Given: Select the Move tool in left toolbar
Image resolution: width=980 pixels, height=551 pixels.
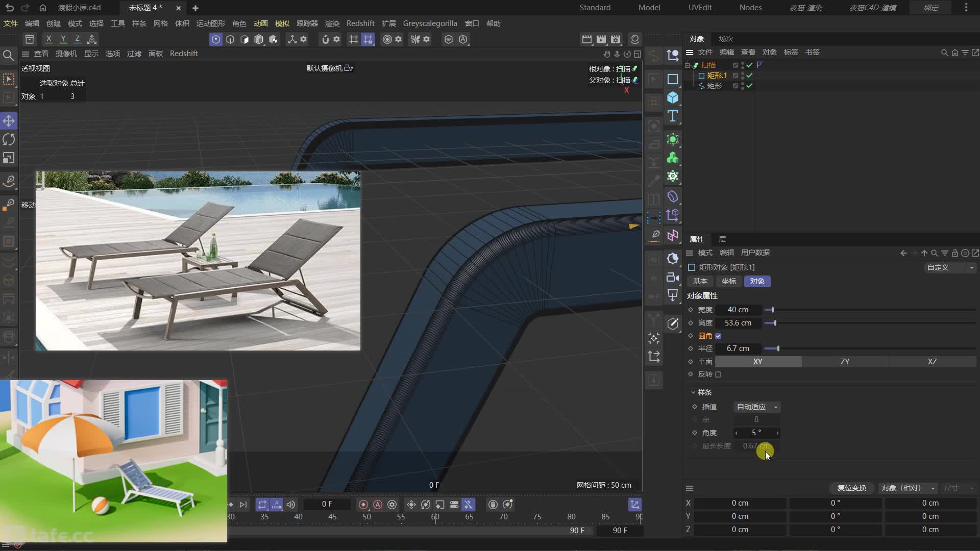Looking at the screenshot, I should 9,121.
